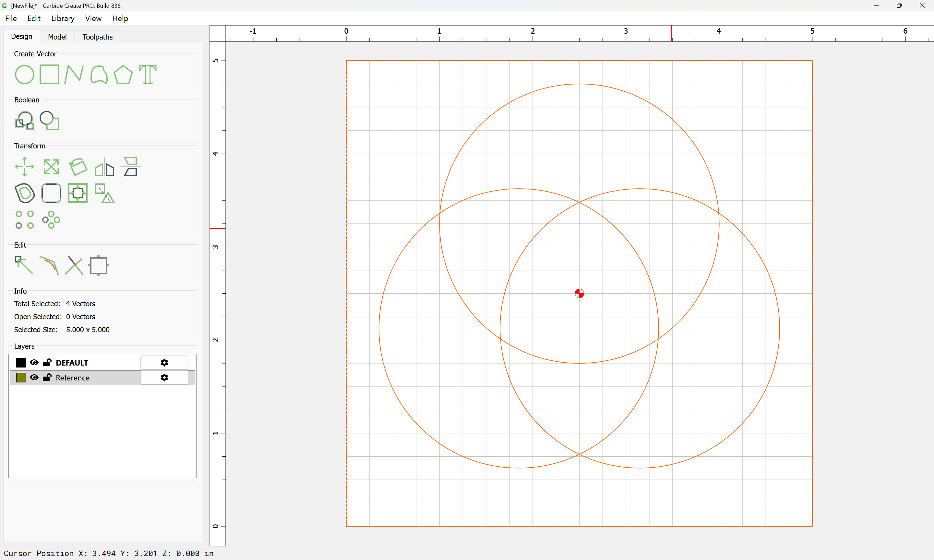Select the Curve drawing tool
The width and height of the screenshot is (934, 560).
point(99,74)
